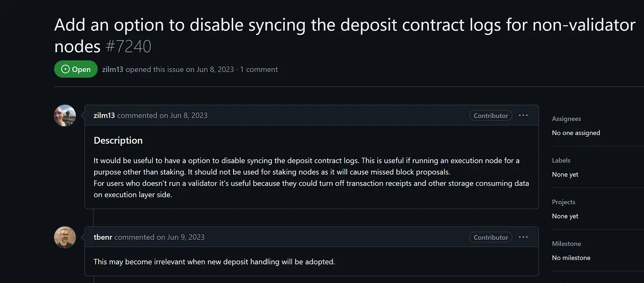Click the green Open status badge
The height and width of the screenshot is (283, 644).
pyautogui.click(x=76, y=69)
